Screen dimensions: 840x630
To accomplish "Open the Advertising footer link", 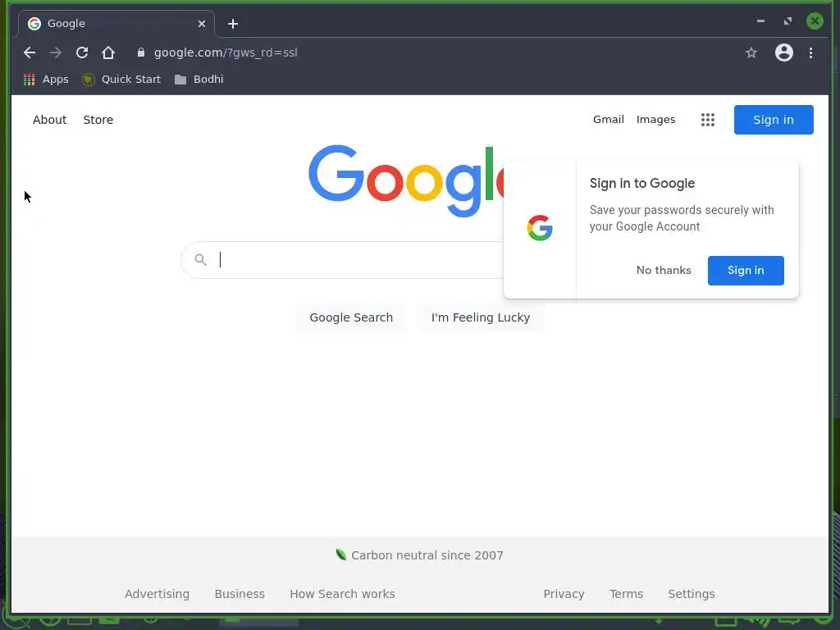I will pyautogui.click(x=157, y=594).
